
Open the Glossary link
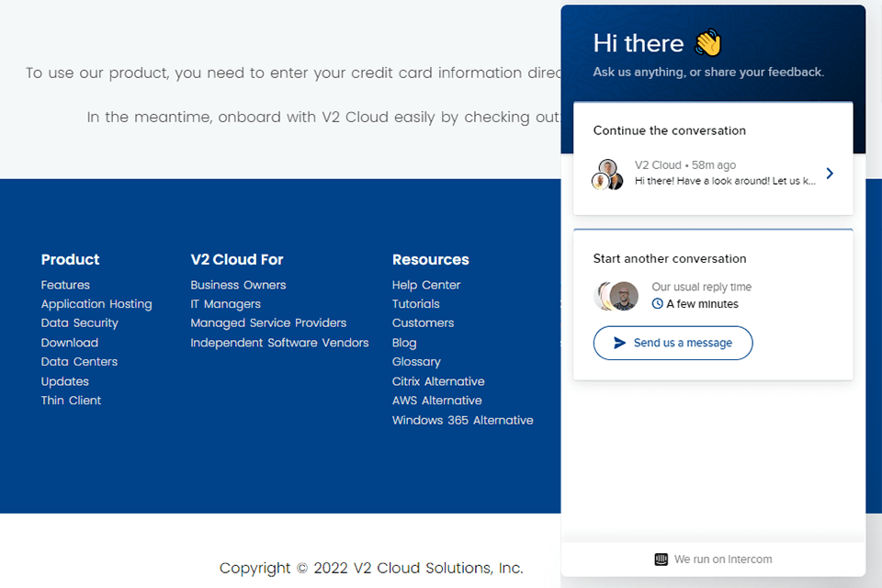[x=416, y=362]
